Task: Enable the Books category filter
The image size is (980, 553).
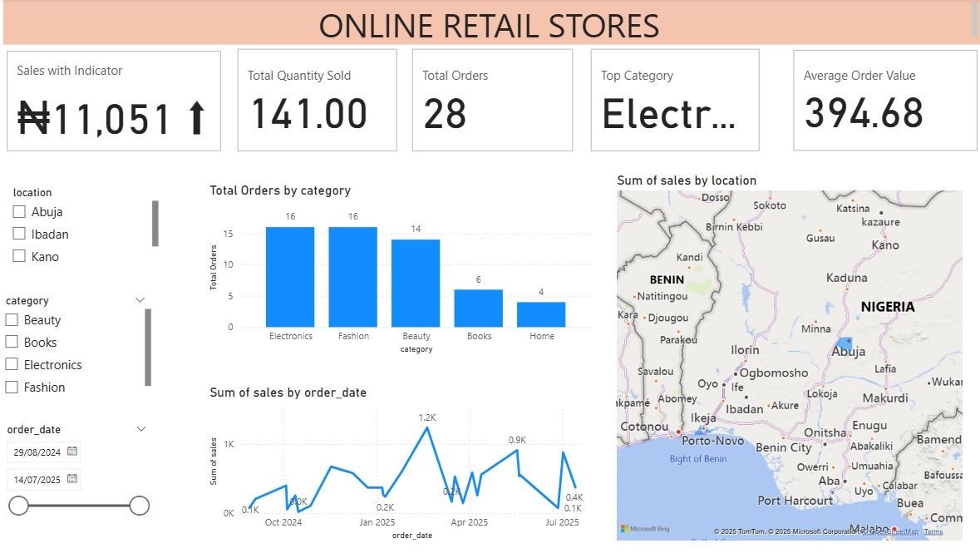Action: click(x=12, y=342)
